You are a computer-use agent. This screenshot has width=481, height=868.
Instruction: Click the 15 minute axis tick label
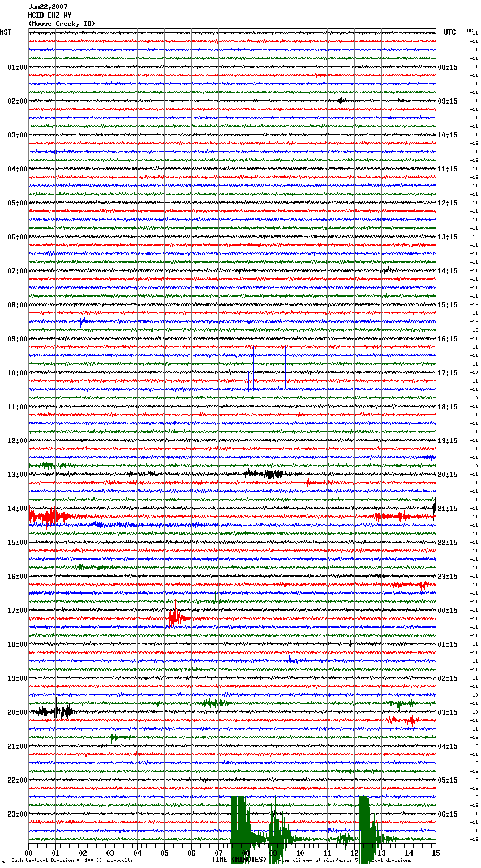click(436, 853)
